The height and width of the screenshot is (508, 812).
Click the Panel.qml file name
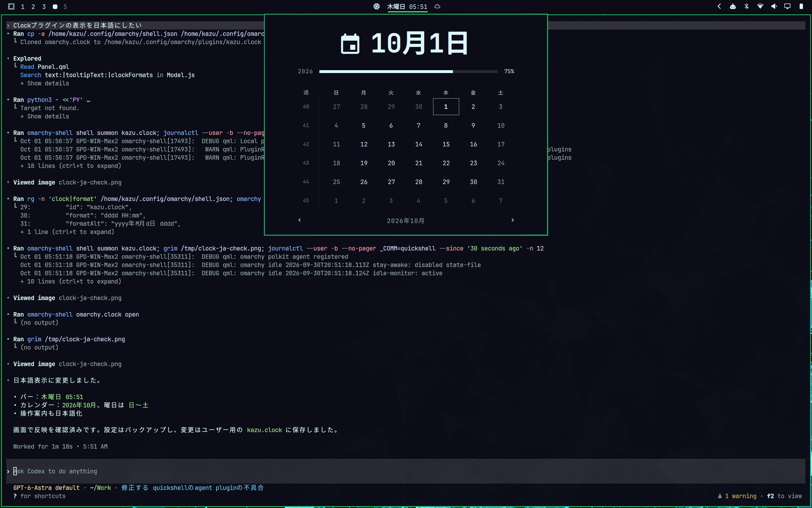[x=53, y=67]
